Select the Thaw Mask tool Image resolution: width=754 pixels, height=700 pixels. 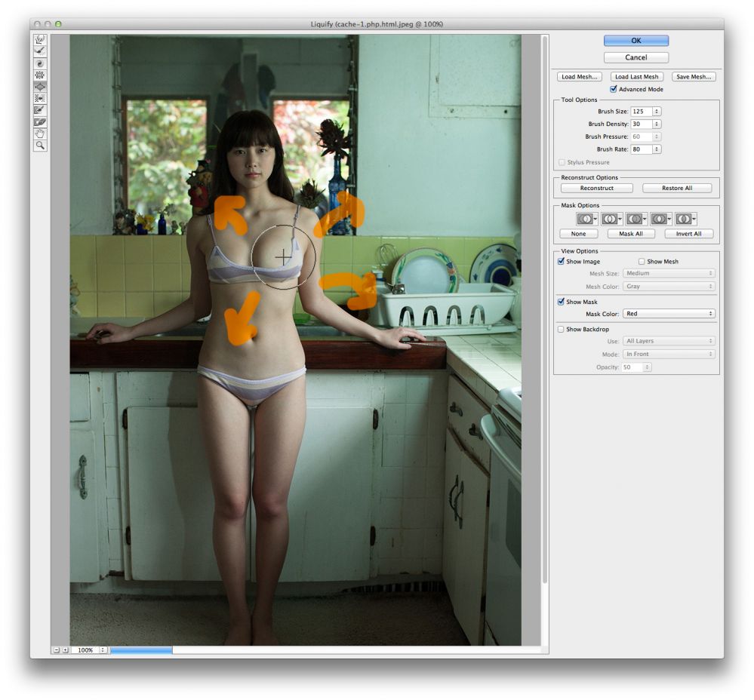coord(40,122)
